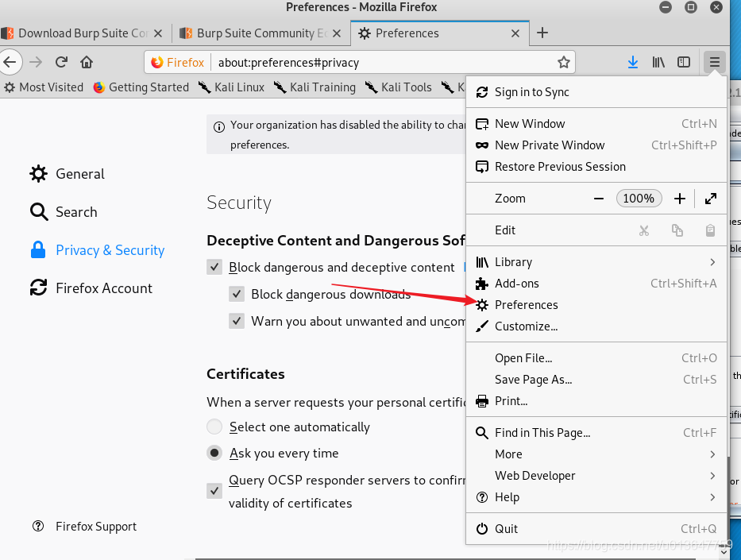Choose Find in This Page…
This screenshot has height=560, width=741.
tap(596, 433)
